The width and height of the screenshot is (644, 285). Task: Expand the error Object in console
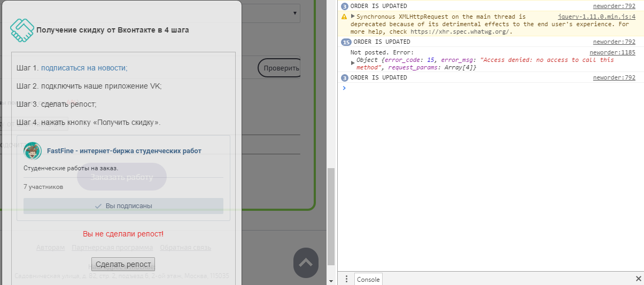point(353,63)
